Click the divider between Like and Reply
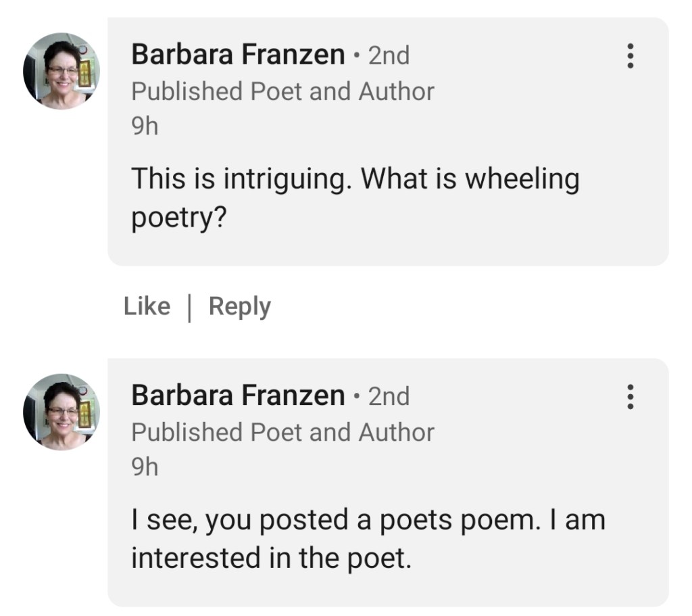692x616 pixels. coord(189,307)
